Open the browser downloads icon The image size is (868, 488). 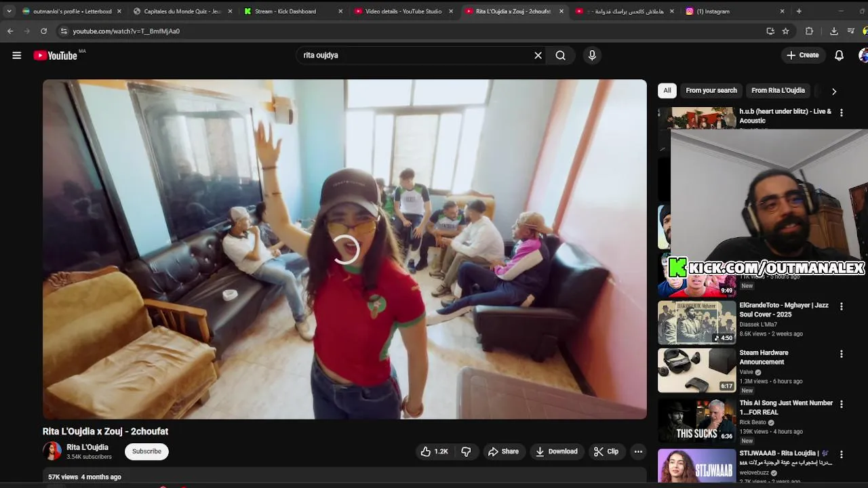[833, 31]
